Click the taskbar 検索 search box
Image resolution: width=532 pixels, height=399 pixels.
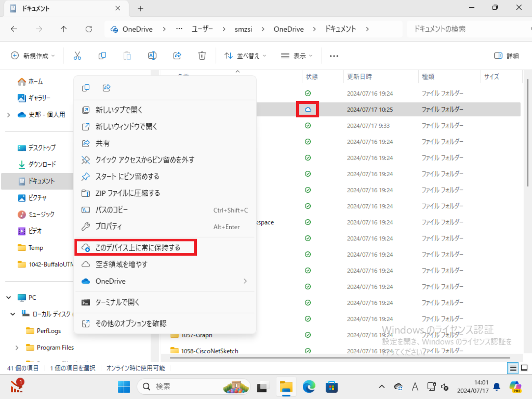tap(193, 387)
